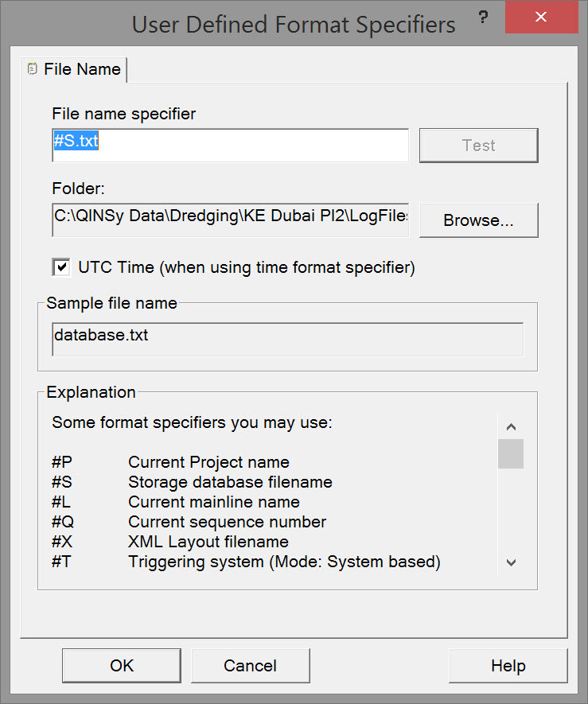Select the File Name tab
Viewport: 588px width, 704px height.
pyautogui.click(x=81, y=69)
